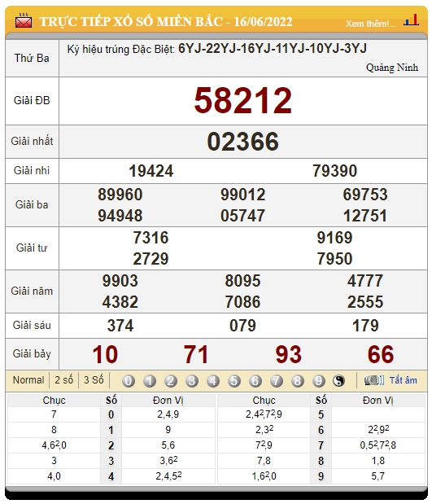Open the bar chart statistics icon
This screenshot has height=504, width=432.
(x=412, y=20)
